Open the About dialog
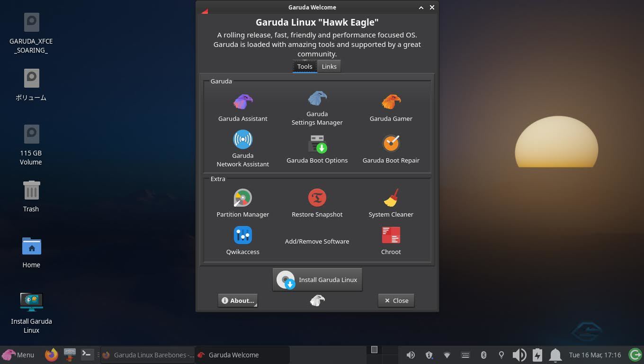Image resolution: width=644 pixels, height=364 pixels. [x=238, y=300]
